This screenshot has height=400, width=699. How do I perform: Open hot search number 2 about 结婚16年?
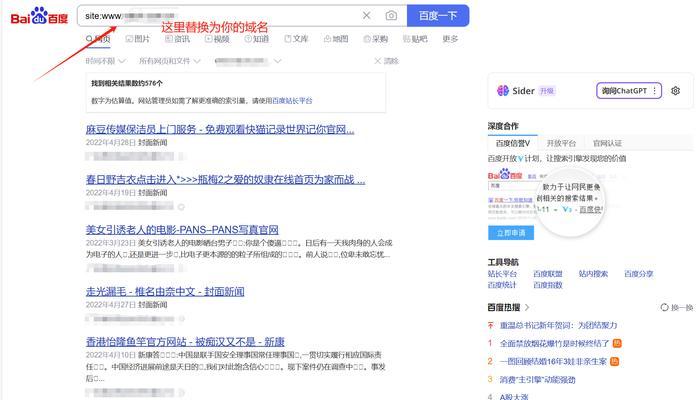coord(553,362)
